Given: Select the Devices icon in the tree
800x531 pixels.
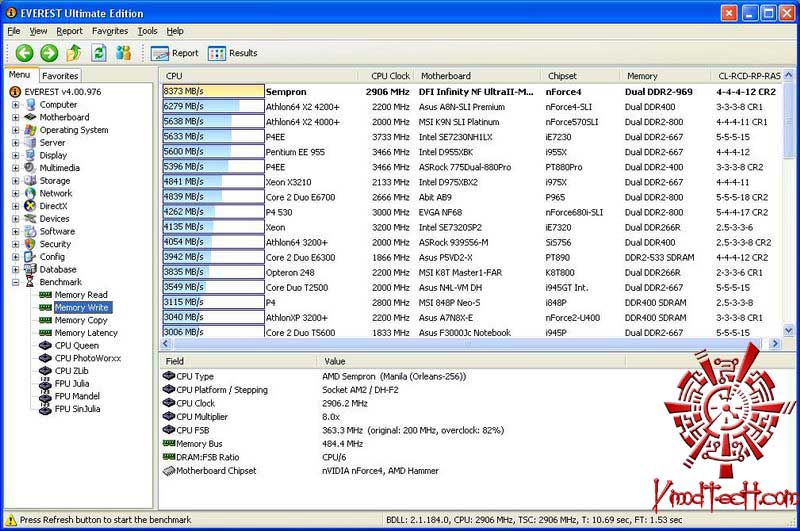Looking at the screenshot, I should [x=31, y=218].
